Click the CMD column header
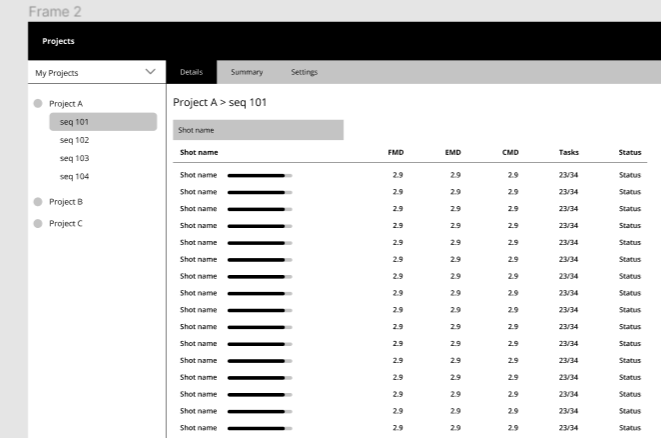 pyautogui.click(x=510, y=152)
